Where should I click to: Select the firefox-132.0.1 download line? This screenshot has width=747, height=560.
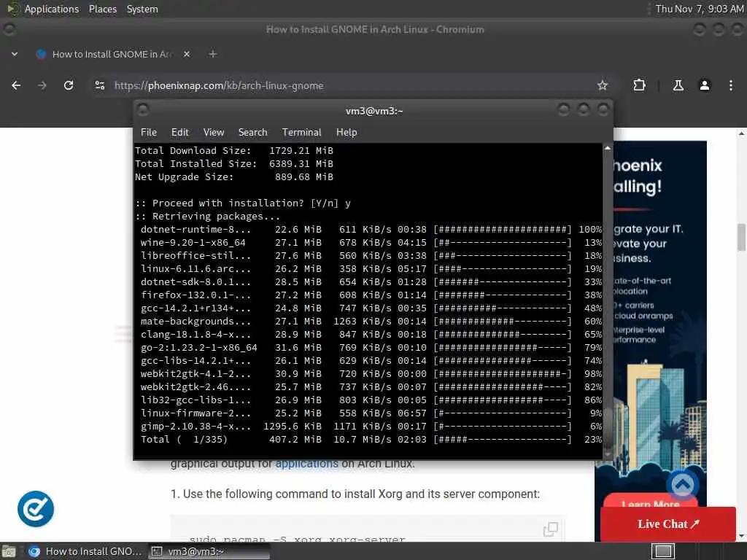pos(368,295)
